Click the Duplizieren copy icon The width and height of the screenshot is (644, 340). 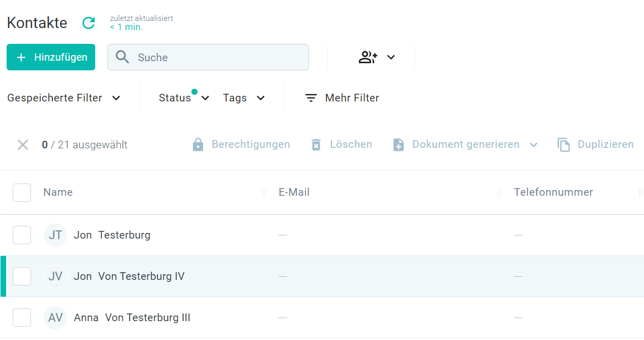pos(564,145)
